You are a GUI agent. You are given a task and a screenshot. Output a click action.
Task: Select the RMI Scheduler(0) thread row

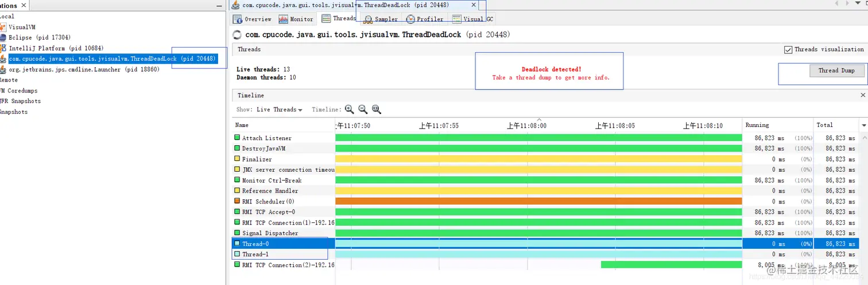tap(545, 201)
